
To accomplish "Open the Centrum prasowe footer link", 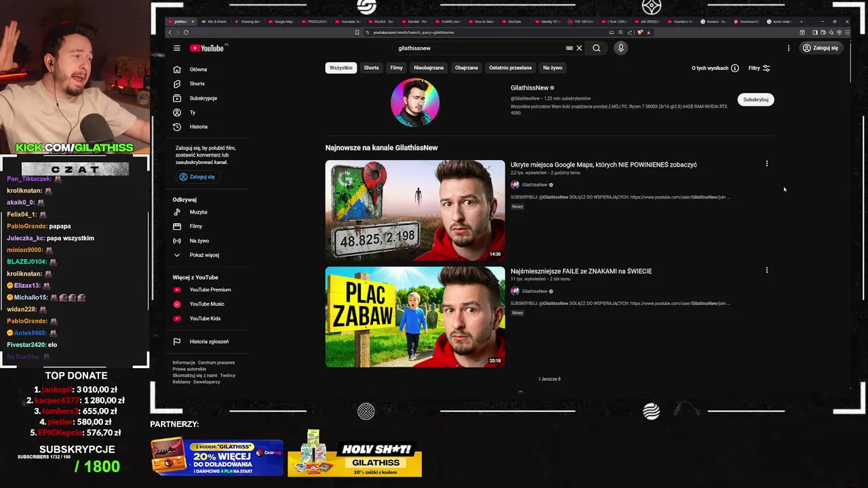I will click(x=216, y=363).
